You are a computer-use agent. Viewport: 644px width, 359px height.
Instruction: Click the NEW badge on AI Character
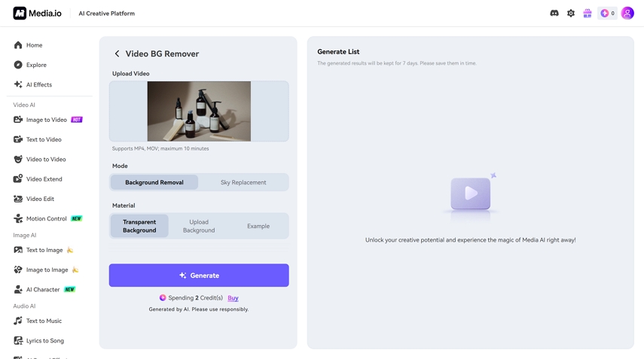pos(70,290)
